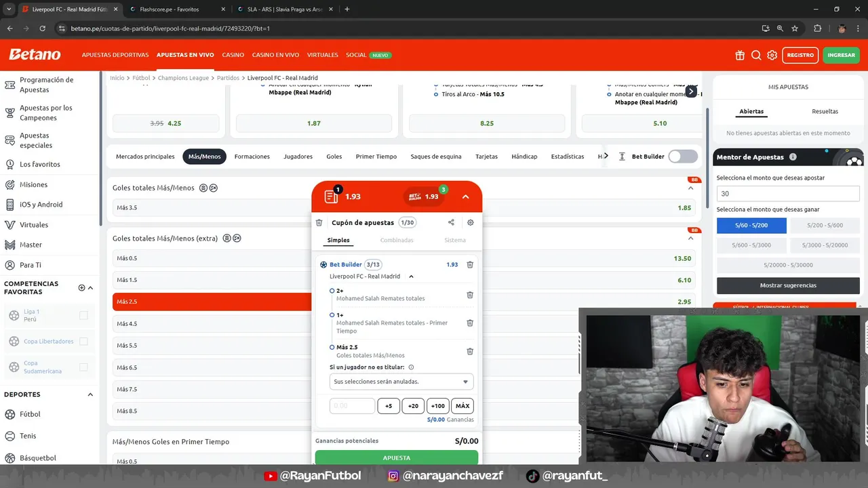Select the S/600 - S/3000 winning range

(751, 245)
